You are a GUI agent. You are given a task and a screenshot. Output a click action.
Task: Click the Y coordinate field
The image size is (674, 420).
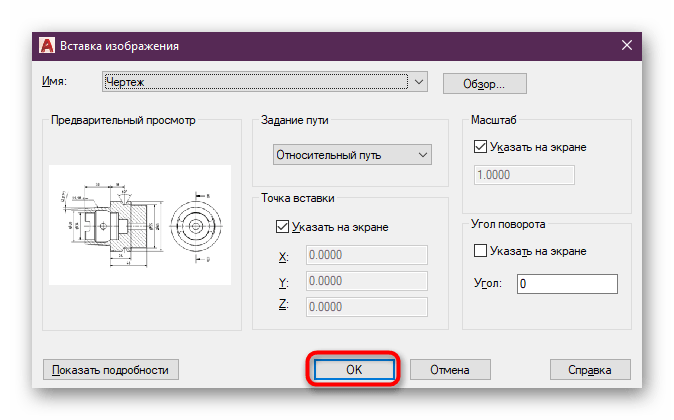[367, 281]
